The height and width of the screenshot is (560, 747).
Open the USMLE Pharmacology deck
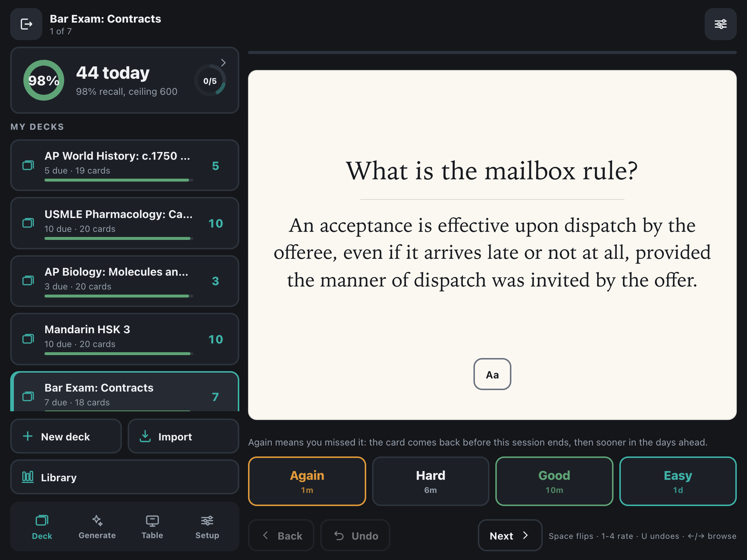tap(125, 223)
